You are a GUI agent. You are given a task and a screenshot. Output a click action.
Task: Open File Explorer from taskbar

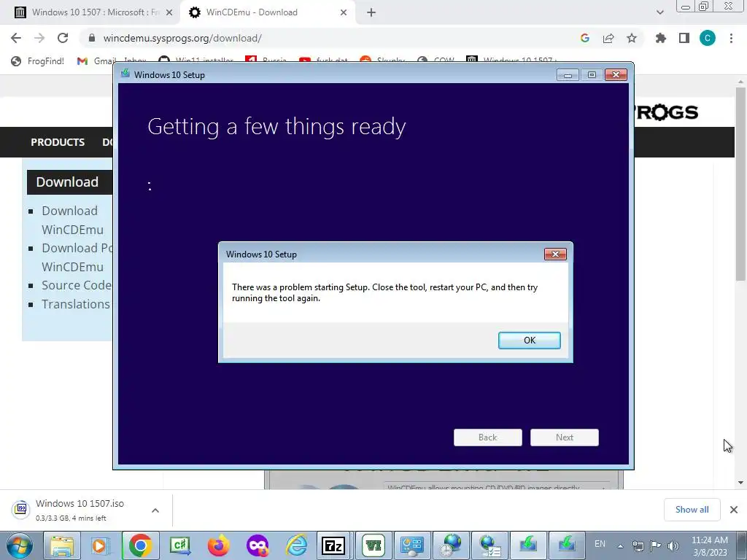point(62,545)
